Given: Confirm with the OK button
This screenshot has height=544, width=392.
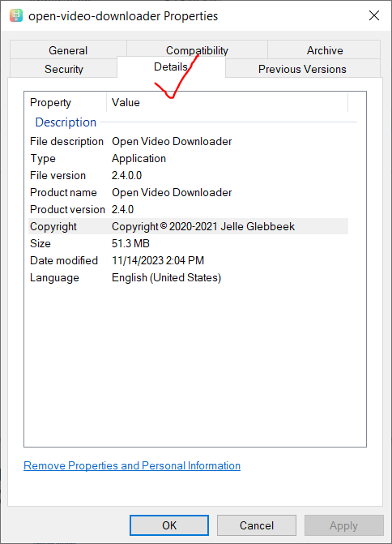Looking at the screenshot, I should 169,525.
